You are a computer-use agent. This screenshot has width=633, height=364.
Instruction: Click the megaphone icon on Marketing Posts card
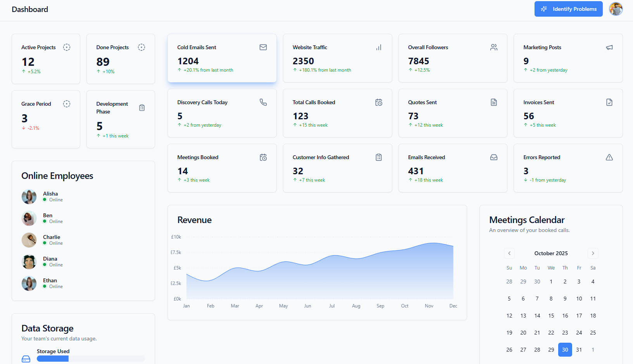click(609, 47)
